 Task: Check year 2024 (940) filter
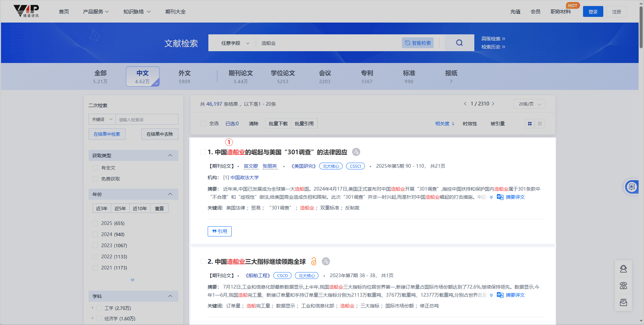[x=95, y=234]
